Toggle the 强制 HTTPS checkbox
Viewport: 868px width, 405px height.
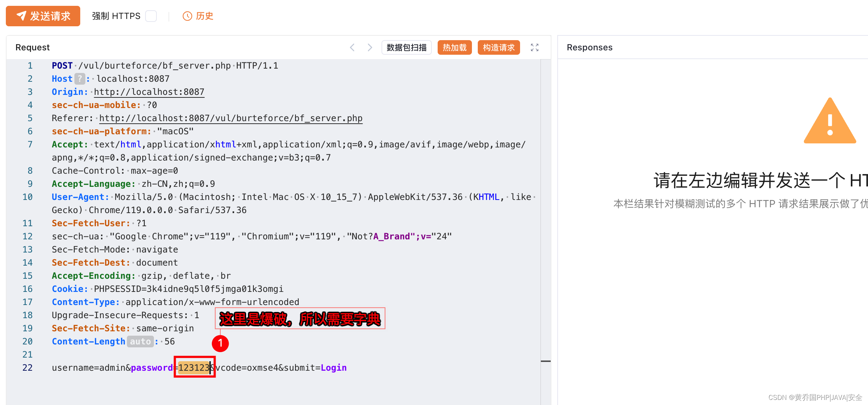151,16
